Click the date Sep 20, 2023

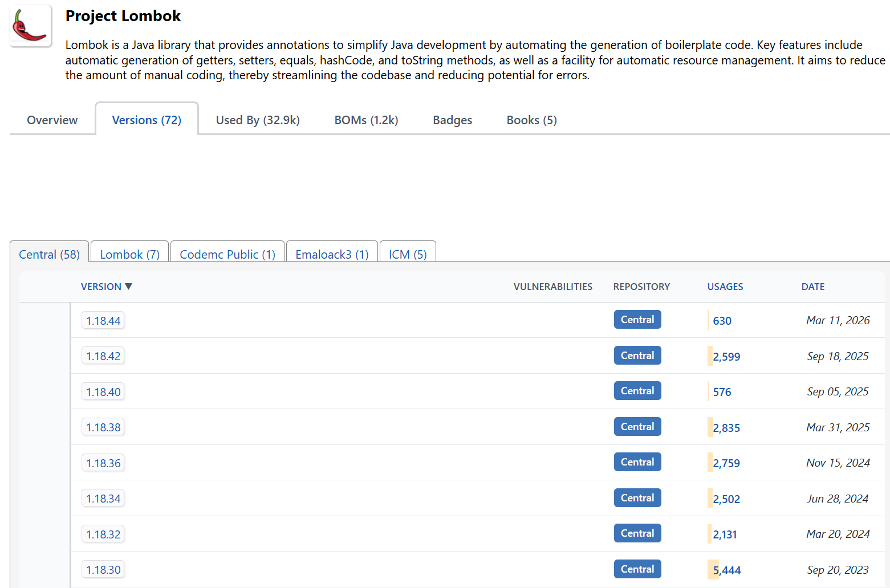838,570
